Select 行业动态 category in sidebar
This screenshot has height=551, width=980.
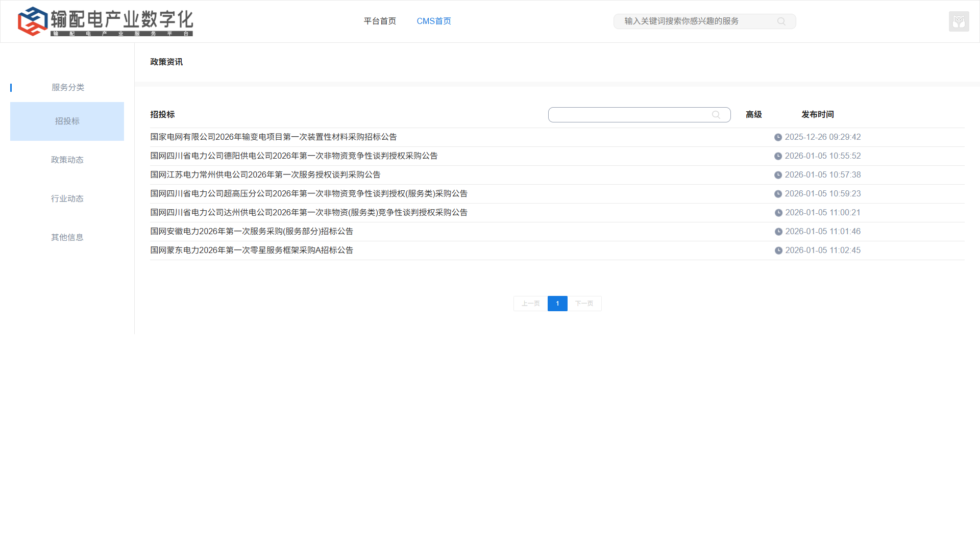[67, 198]
